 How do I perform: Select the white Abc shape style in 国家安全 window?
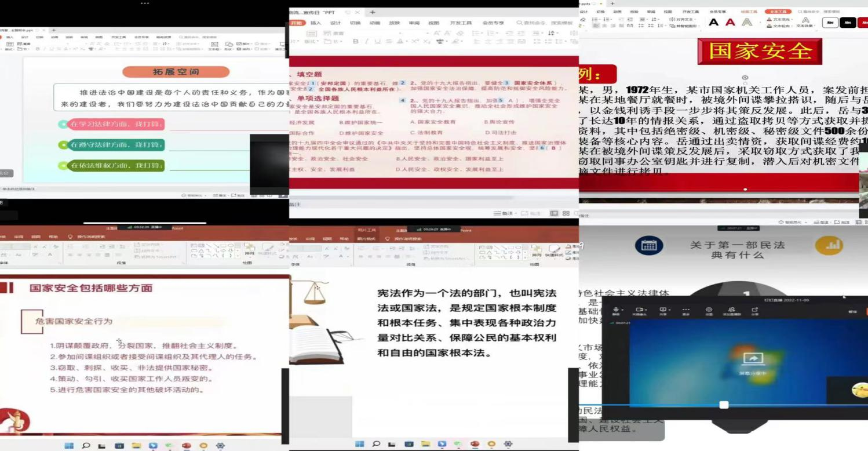[x=830, y=23]
